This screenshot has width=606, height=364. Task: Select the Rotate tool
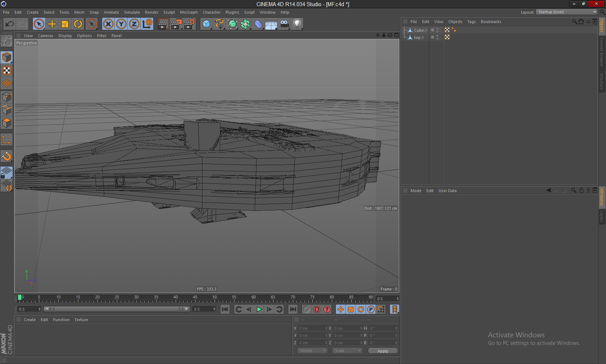coord(78,24)
